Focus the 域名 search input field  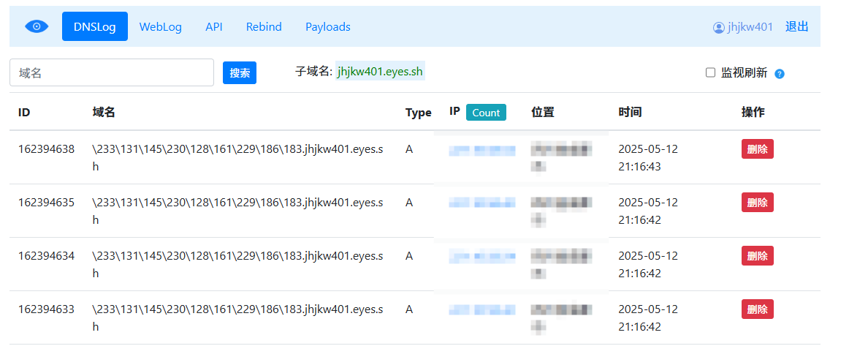pos(112,72)
